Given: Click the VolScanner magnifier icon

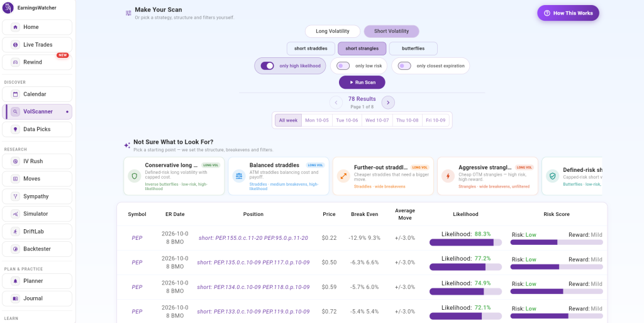Looking at the screenshot, I should point(15,112).
